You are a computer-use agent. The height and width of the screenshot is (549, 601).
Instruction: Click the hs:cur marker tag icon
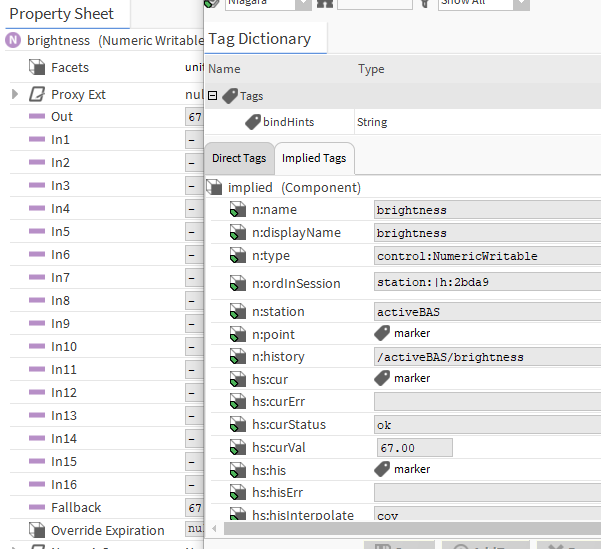click(x=382, y=378)
